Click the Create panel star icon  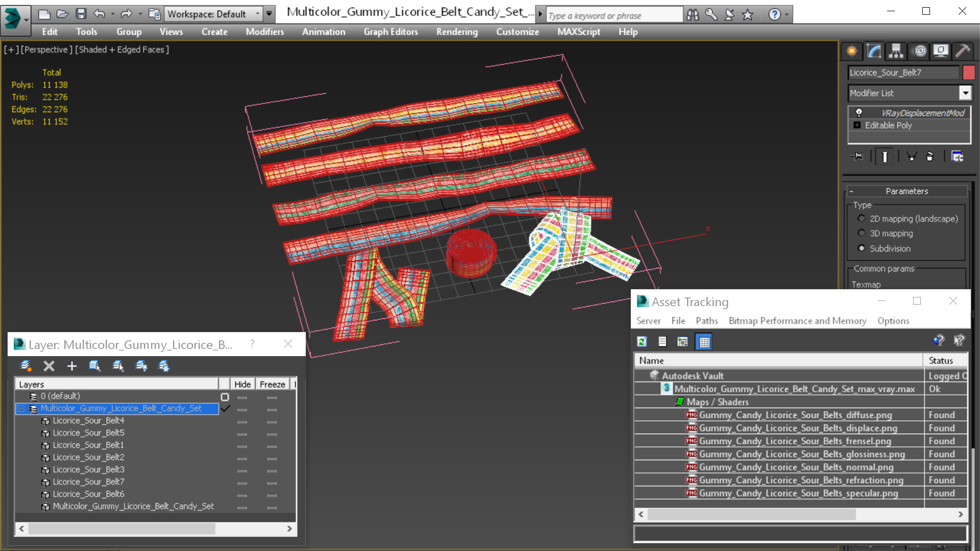[x=852, y=51]
